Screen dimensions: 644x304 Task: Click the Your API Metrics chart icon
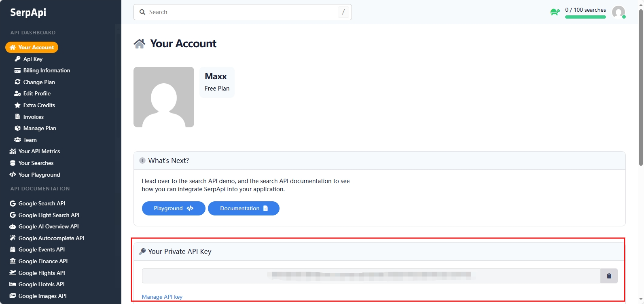pyautogui.click(x=13, y=151)
